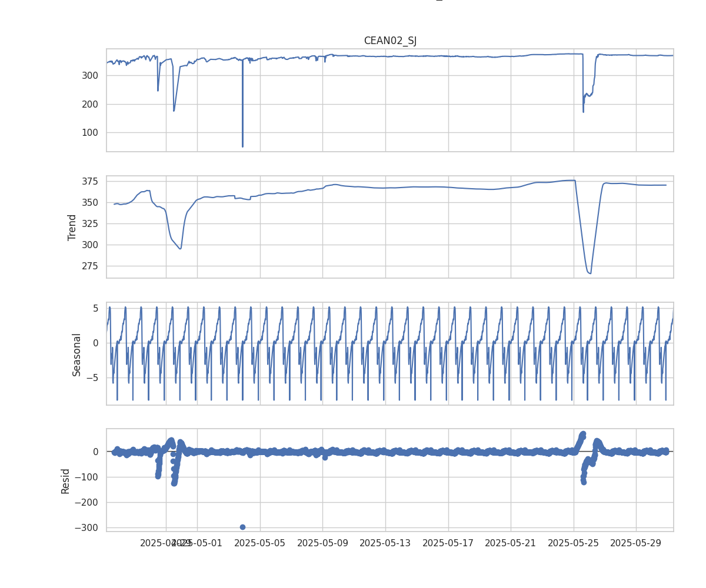Click the CEAN02_SJ chart title
Screen dimensions: 706x588
(390, 41)
